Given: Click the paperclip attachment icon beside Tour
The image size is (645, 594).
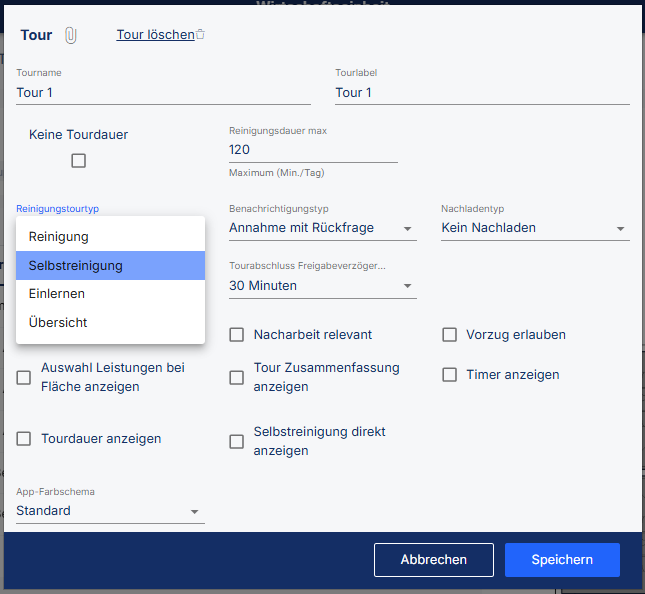Looking at the screenshot, I should point(71,35).
